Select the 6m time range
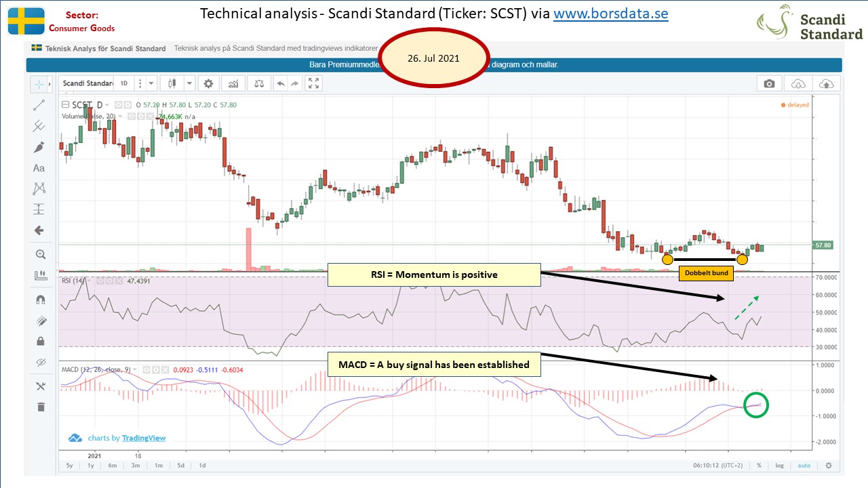Viewport: 868px width, 488px height. pos(113,466)
